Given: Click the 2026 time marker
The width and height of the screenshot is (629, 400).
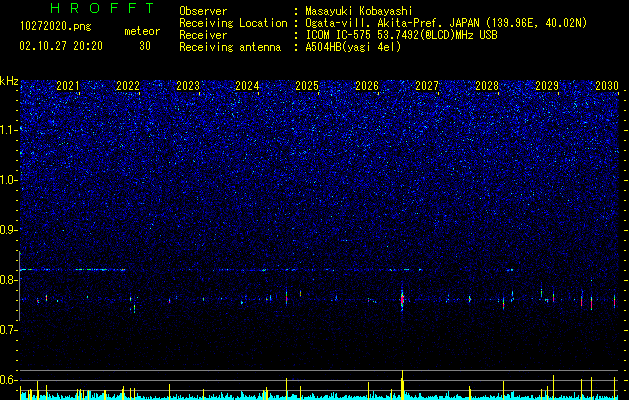Looking at the screenshot, I should [367, 86].
